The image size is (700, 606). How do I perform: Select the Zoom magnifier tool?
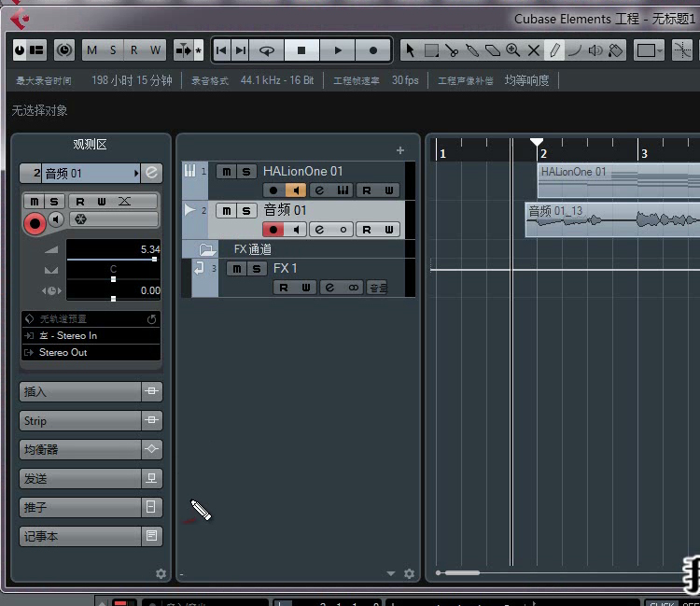pyautogui.click(x=513, y=50)
